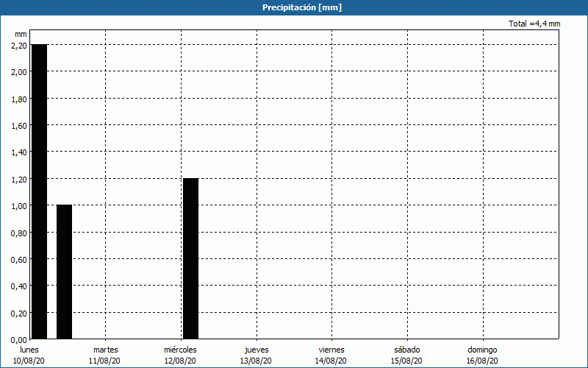Click the 'martes' day label
Image resolution: width=588 pixels, height=368 pixels.
(x=106, y=350)
